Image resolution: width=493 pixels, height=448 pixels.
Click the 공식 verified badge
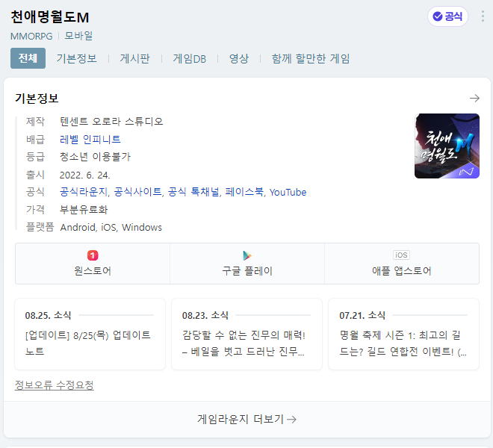[447, 16]
